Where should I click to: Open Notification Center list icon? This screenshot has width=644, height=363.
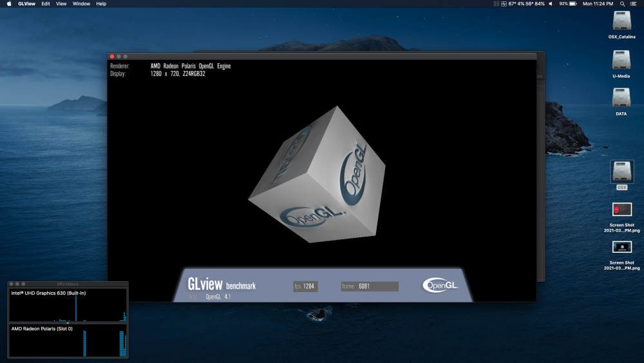[x=633, y=4]
